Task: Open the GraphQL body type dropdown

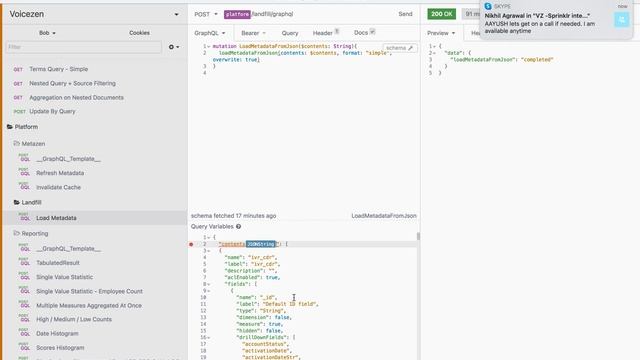Action: click(209, 33)
